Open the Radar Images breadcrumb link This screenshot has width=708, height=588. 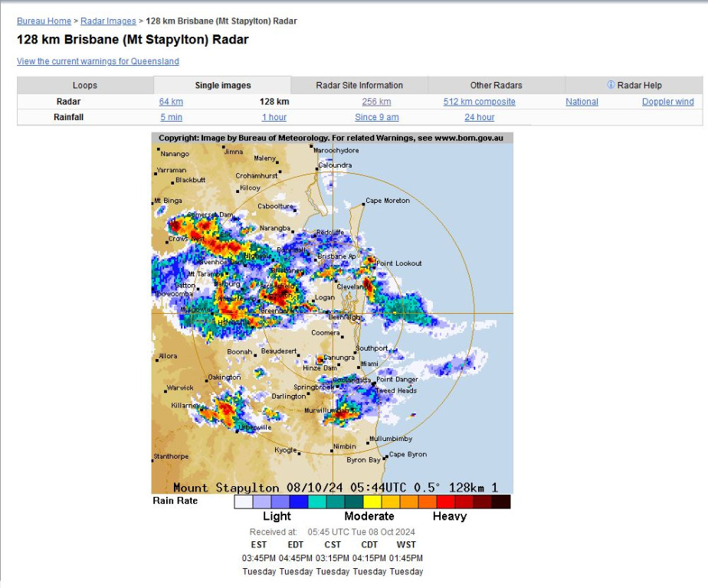click(x=108, y=21)
